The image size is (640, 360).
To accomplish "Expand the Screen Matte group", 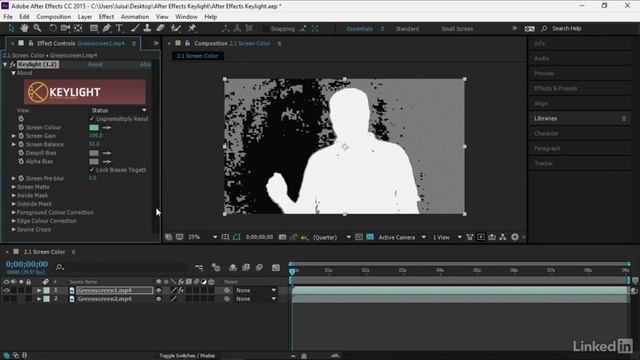I will click(13, 187).
